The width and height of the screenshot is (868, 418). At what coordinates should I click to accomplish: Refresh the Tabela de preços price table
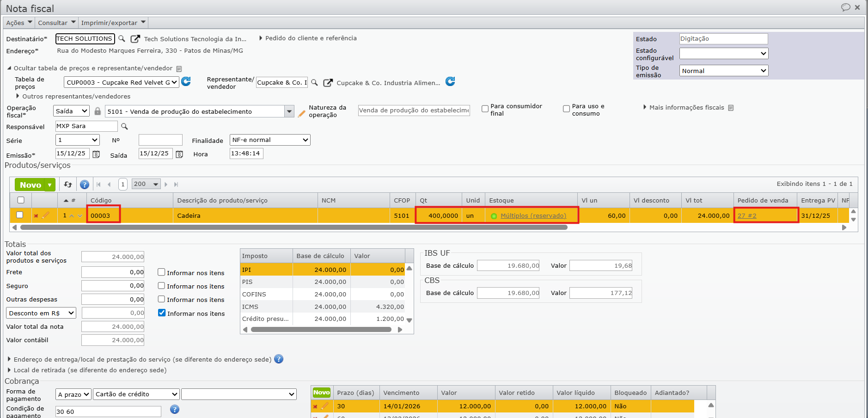click(186, 82)
